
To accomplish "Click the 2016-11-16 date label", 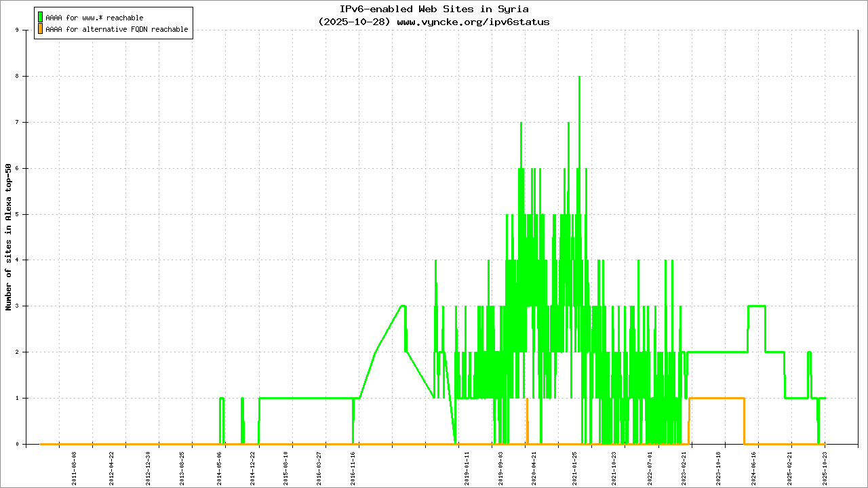I will click(x=353, y=467).
